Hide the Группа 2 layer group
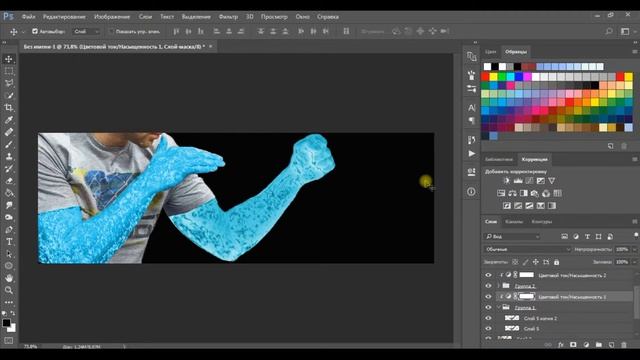 489,286
